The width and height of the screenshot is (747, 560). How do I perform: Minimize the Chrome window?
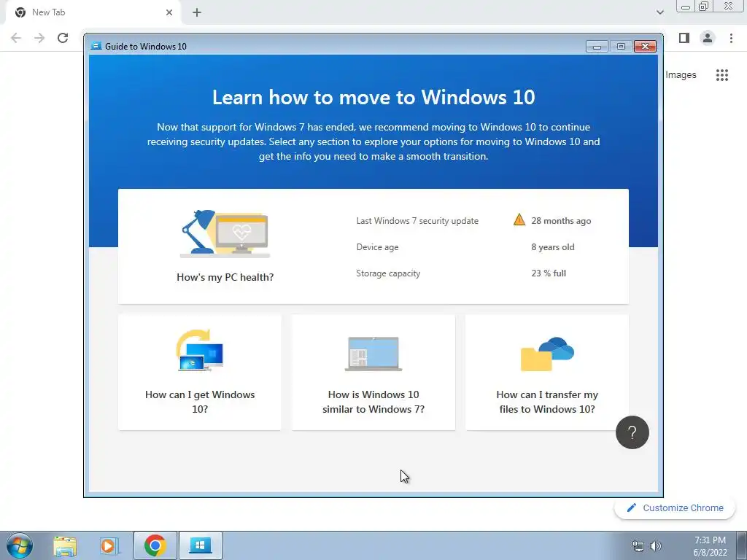(x=686, y=6)
